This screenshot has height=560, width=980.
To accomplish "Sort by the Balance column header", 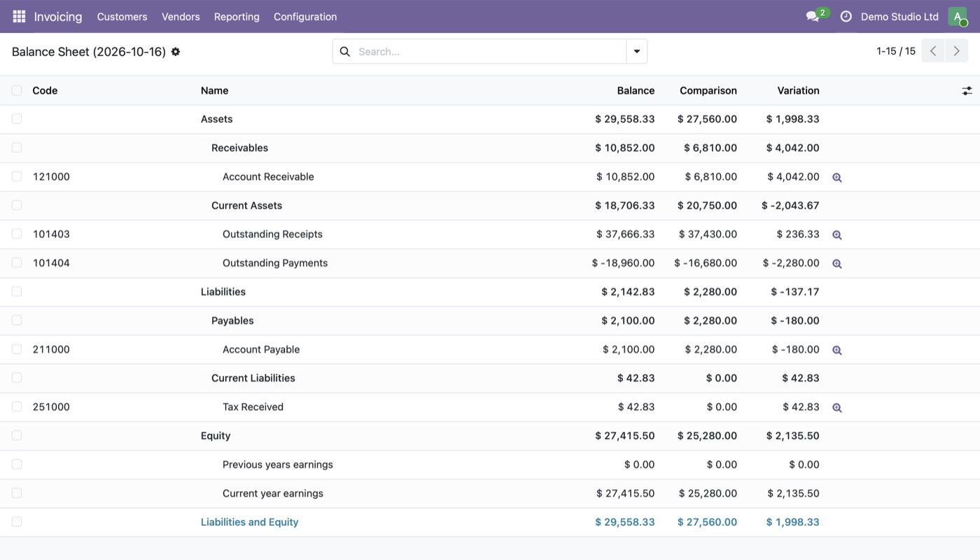I will (x=636, y=90).
